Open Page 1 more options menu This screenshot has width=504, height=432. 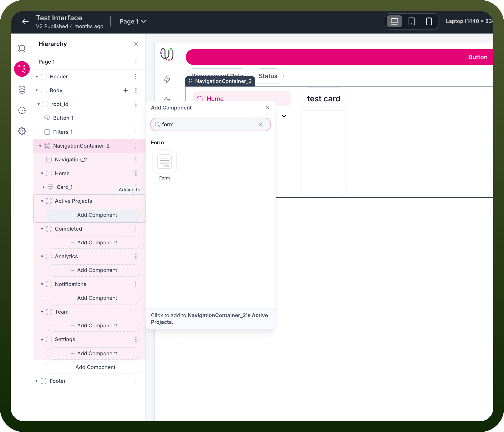coord(136,62)
